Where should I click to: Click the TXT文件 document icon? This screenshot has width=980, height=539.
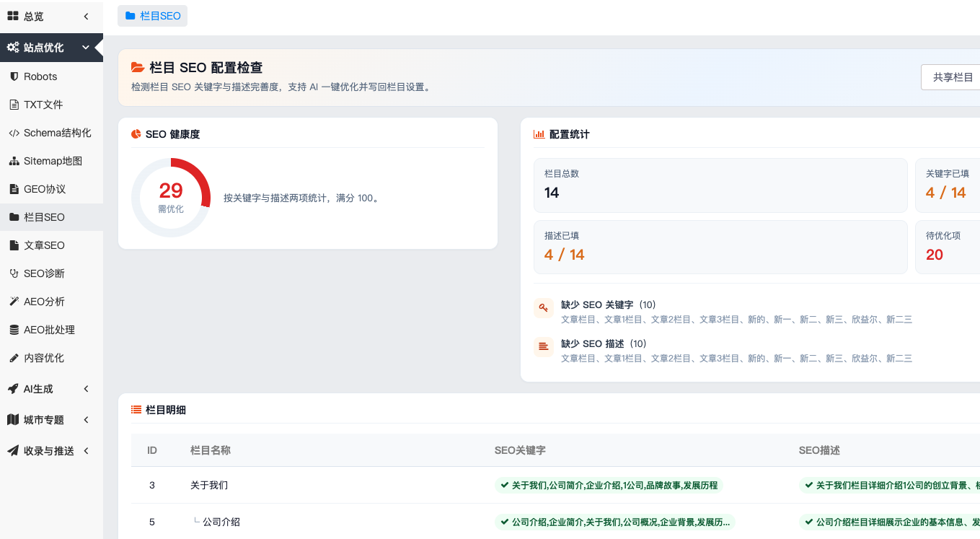click(x=14, y=105)
